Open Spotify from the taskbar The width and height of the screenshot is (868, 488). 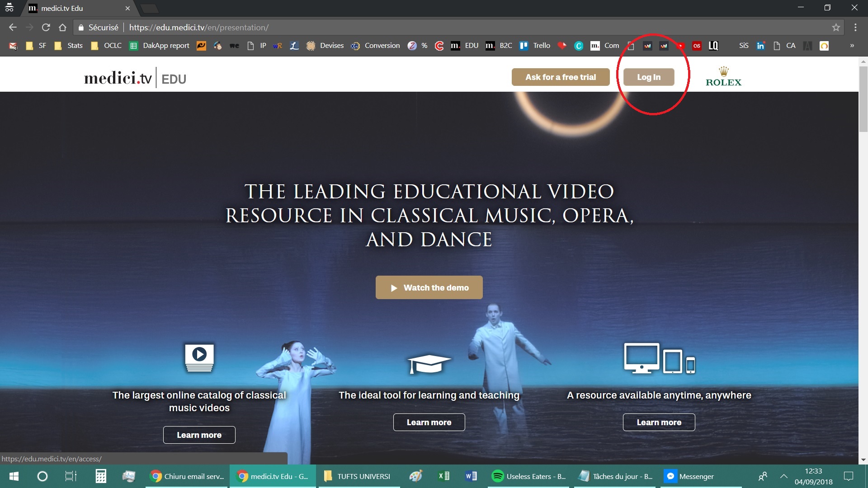(x=528, y=476)
